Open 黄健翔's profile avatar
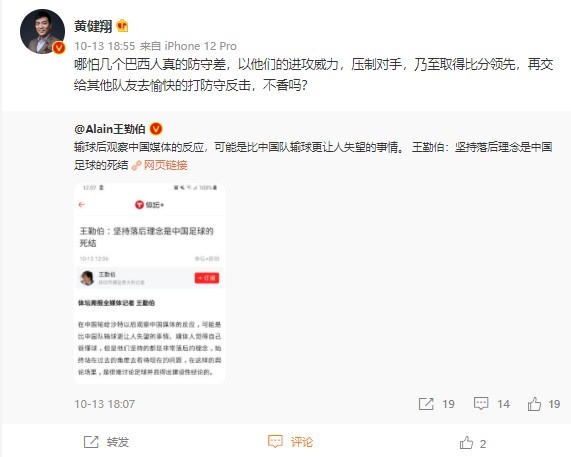Image resolution: width=571 pixels, height=457 pixels. (x=42, y=32)
